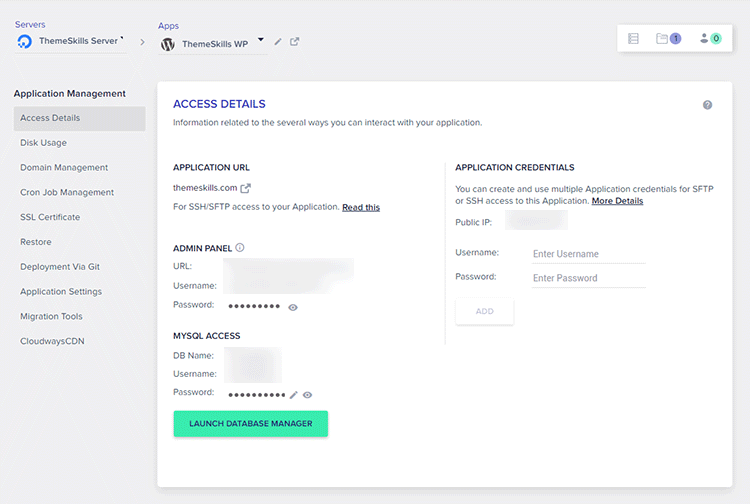Open the themeskills.com application URL
750x504 pixels.
[x=205, y=188]
